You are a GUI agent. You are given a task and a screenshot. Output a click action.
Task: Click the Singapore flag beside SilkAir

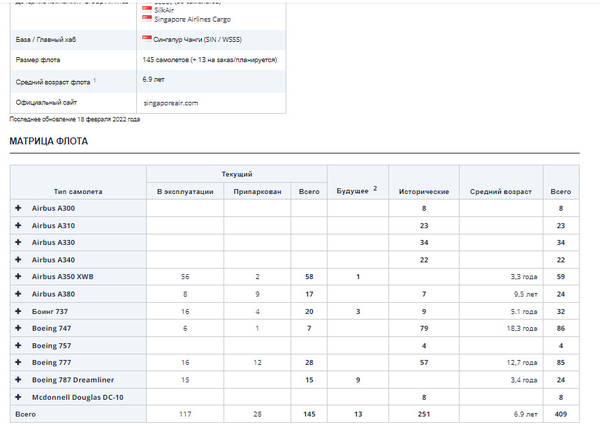[147, 9]
